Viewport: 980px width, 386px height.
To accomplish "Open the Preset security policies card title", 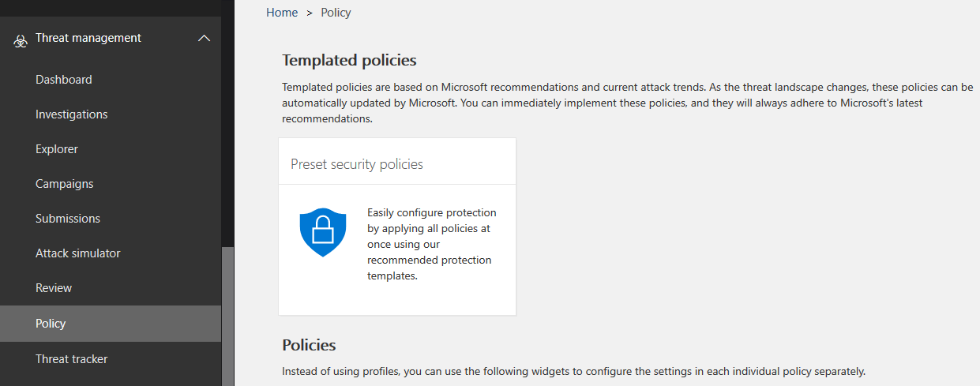I will pyautogui.click(x=357, y=164).
